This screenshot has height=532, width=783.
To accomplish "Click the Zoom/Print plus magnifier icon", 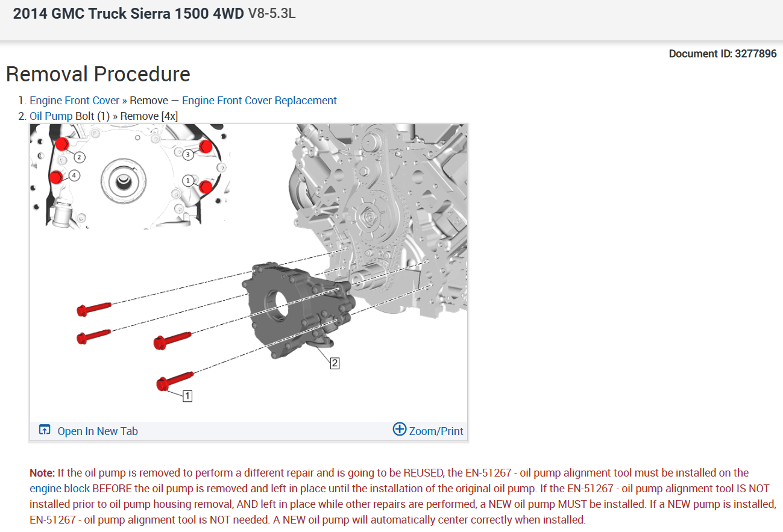I will pyautogui.click(x=400, y=429).
